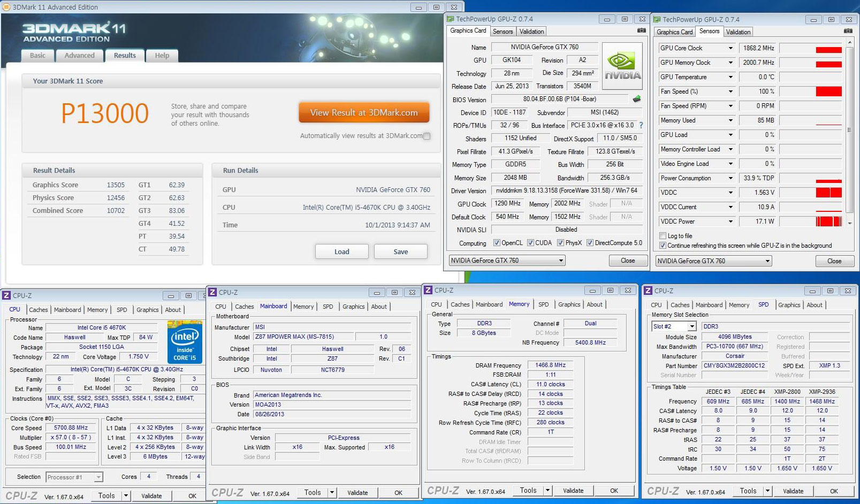
Task: Toggle automatically view results at 3DMark.com
Action: [x=427, y=136]
